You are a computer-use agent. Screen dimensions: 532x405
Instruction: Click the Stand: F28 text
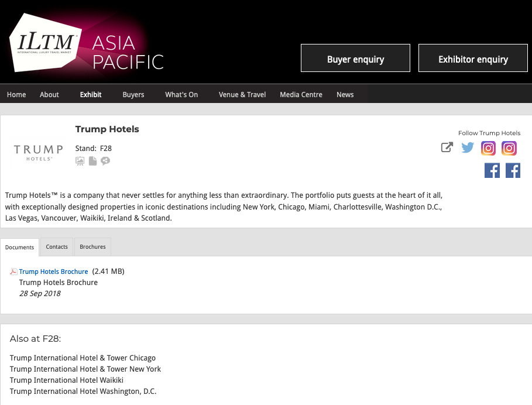(93, 149)
